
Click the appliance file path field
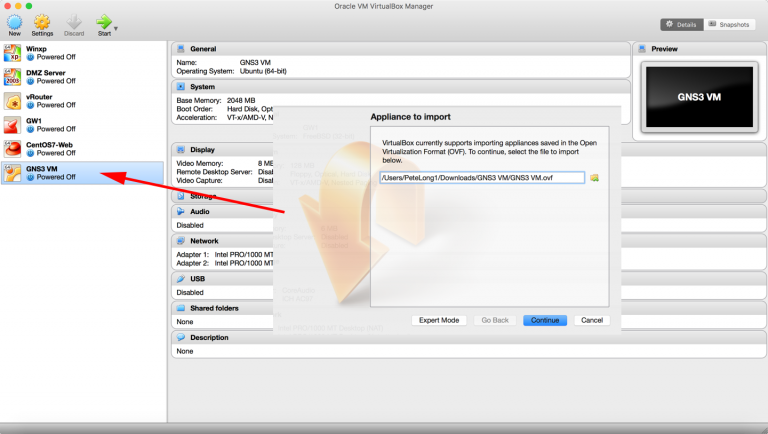[482, 177]
